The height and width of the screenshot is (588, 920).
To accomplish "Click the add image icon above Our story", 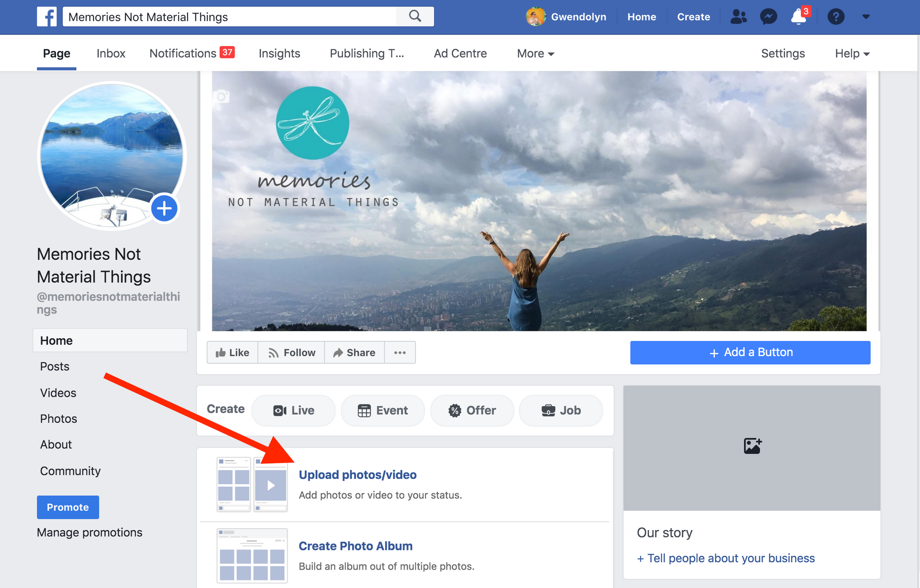I will [x=752, y=446].
